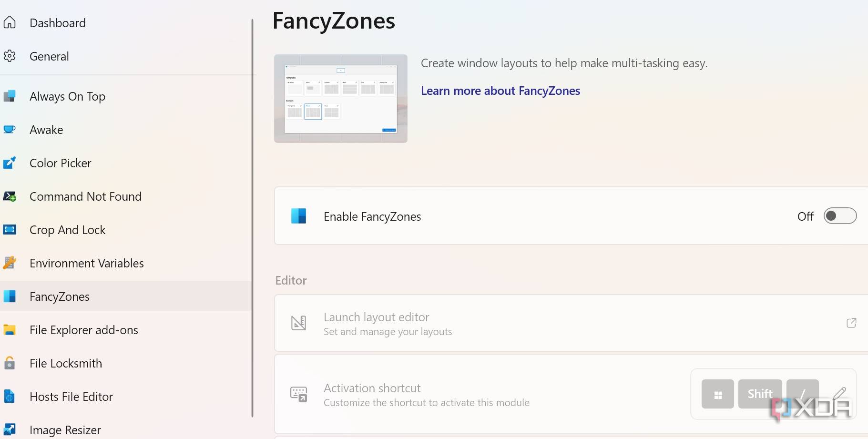Viewport: 868px width, 439px height.
Task: Click the Launch layout editor text
Action: (377, 317)
